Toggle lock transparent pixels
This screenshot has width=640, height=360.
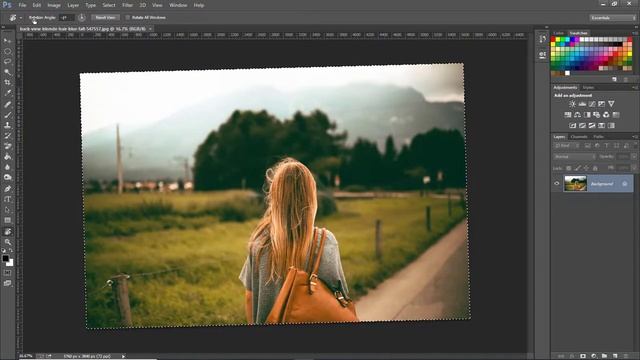point(568,168)
